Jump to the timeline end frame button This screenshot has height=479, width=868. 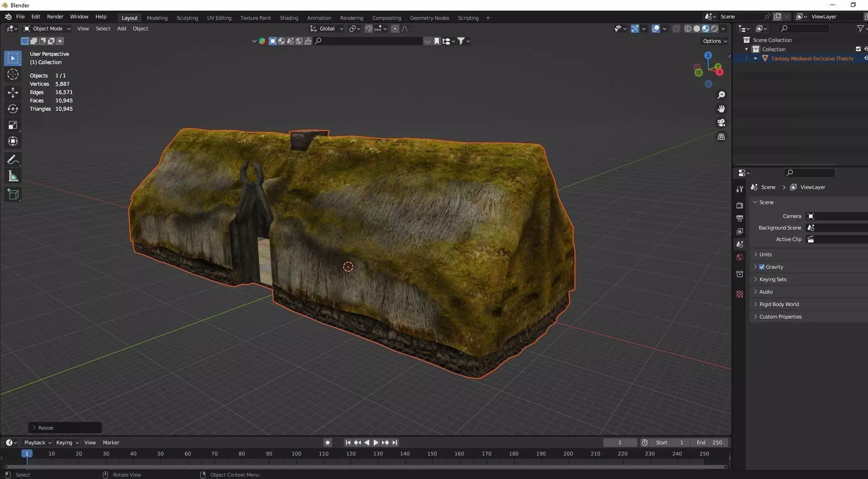click(x=395, y=443)
